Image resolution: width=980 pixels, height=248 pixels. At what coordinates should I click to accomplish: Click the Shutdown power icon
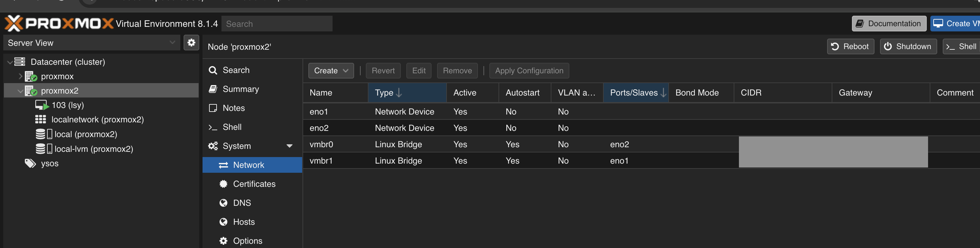pos(888,46)
